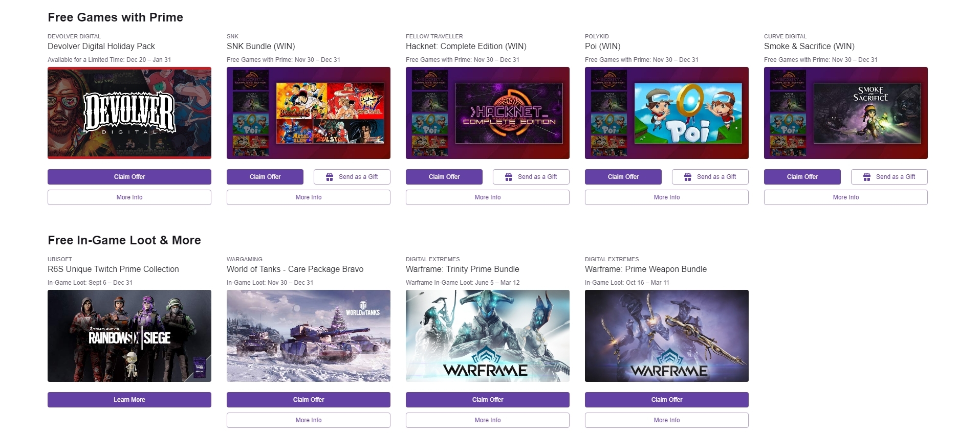
Task: Click gift icon for Poi game
Action: 688,177
